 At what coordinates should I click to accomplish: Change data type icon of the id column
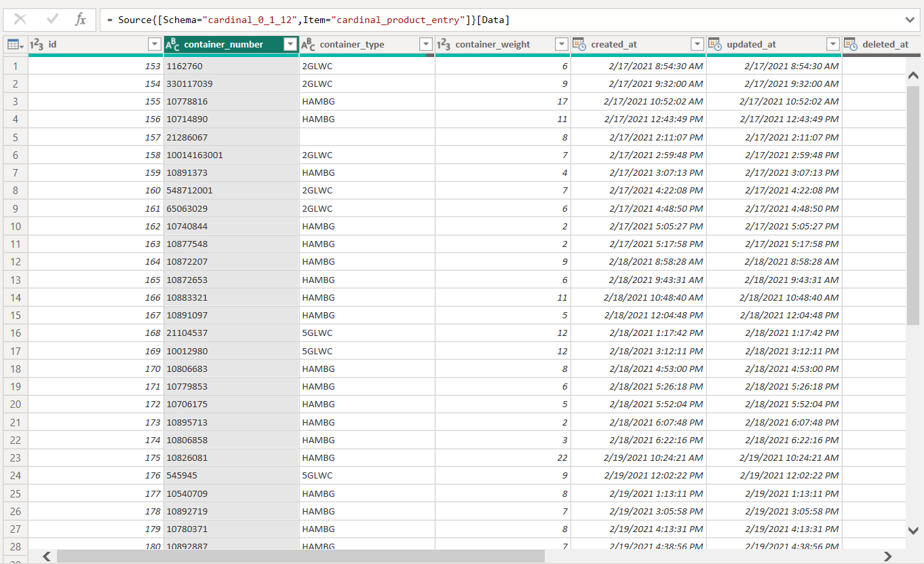point(37,45)
